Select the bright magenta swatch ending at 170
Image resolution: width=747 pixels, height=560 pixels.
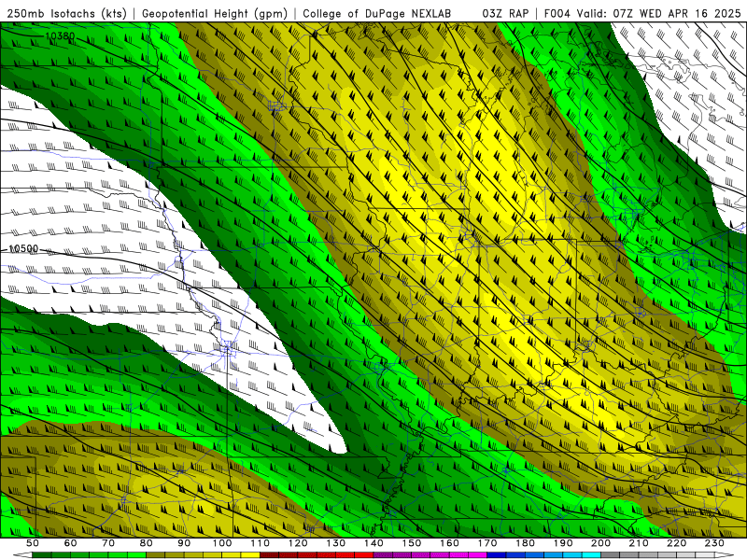coord(477,555)
